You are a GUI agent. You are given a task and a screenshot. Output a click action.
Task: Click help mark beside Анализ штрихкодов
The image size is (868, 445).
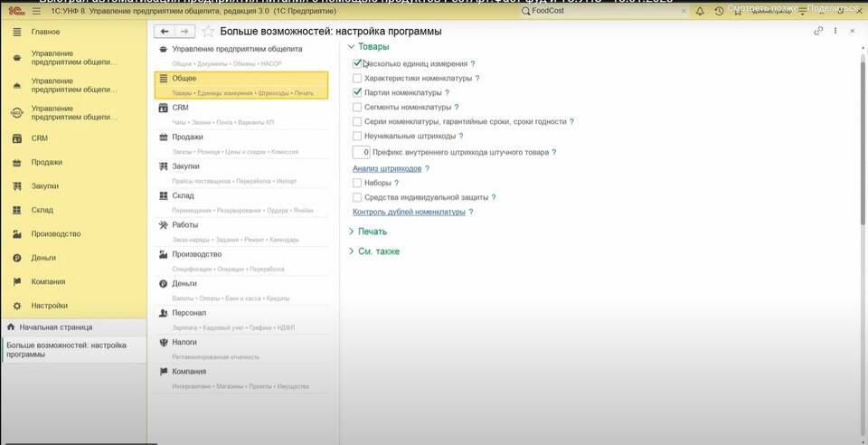point(427,168)
